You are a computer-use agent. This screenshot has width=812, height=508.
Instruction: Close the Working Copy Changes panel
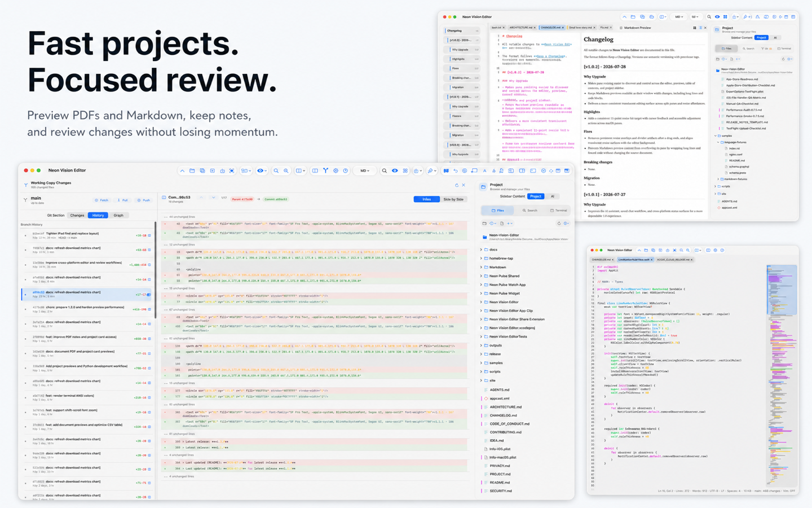pyautogui.click(x=464, y=185)
